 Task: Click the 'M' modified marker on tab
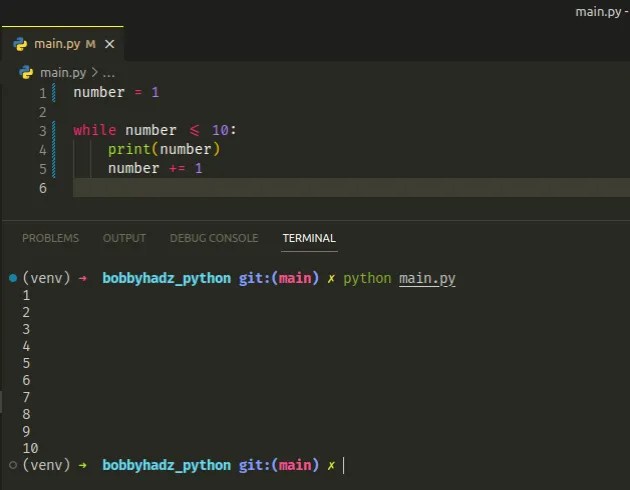pos(91,44)
